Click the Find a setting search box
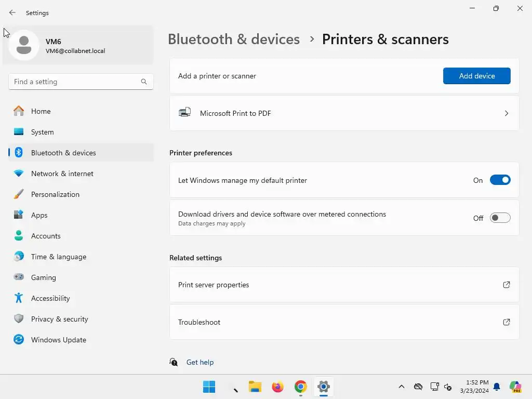The width and height of the screenshot is (532, 399). click(x=81, y=82)
